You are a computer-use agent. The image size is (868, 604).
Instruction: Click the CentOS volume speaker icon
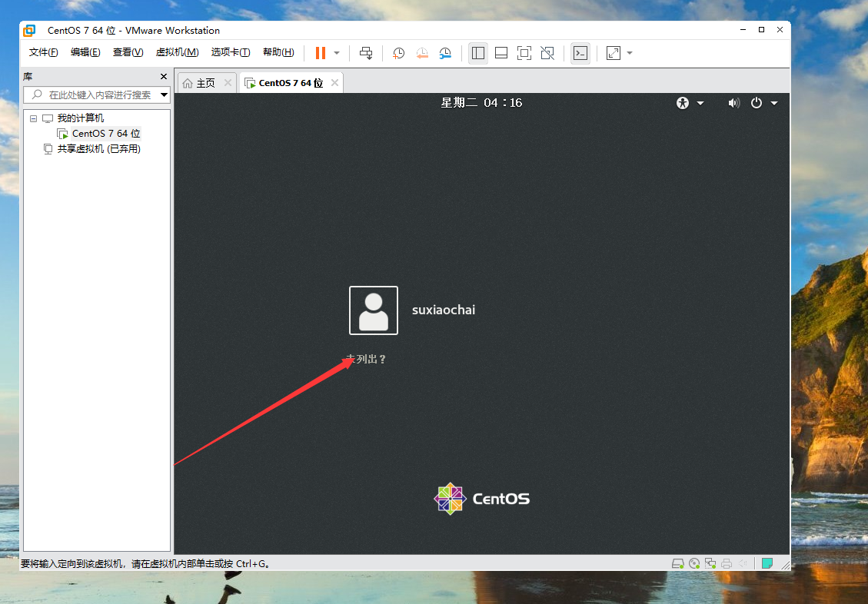click(734, 103)
